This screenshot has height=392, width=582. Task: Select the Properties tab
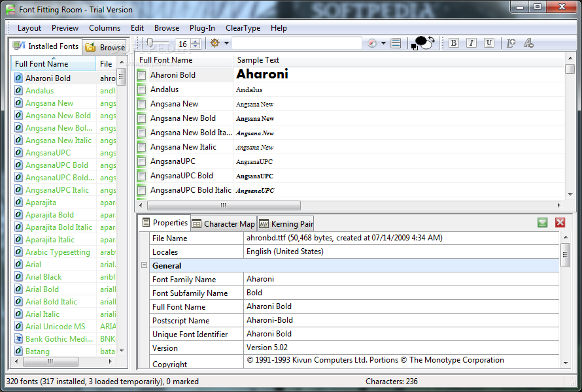click(x=165, y=223)
